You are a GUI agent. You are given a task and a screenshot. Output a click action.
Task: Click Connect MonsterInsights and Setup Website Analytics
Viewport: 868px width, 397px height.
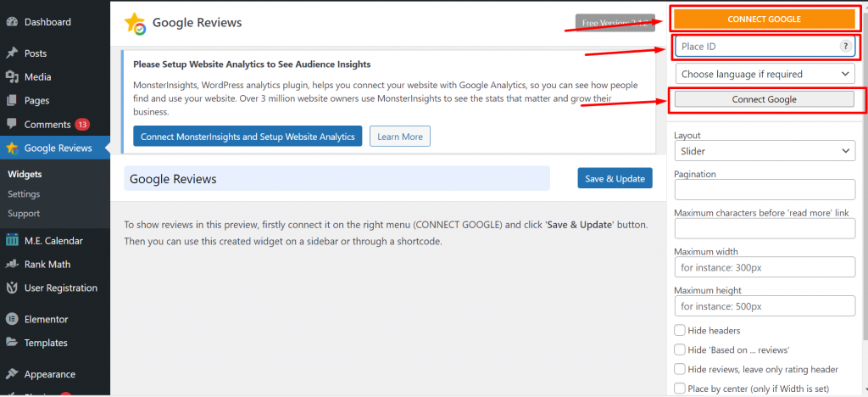[x=248, y=137]
